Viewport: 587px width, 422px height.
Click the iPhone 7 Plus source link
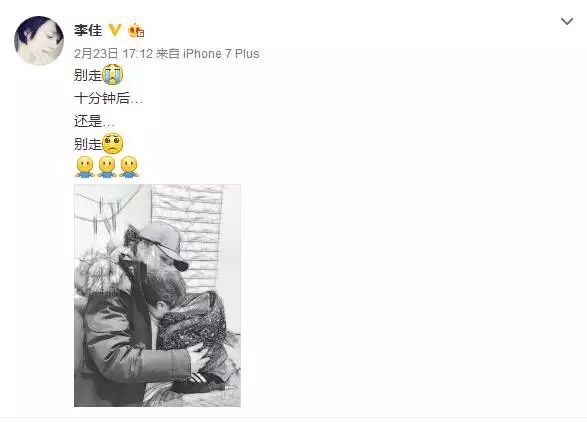(x=221, y=54)
